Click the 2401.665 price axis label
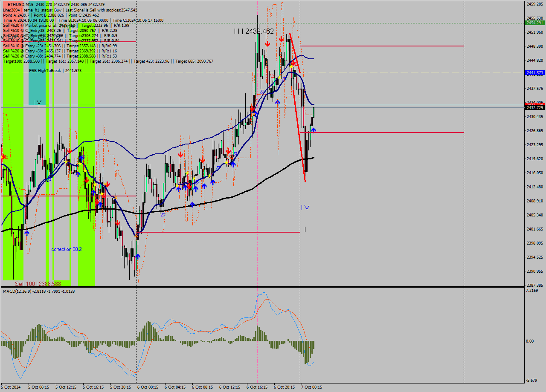546x392 pixels. point(534,229)
